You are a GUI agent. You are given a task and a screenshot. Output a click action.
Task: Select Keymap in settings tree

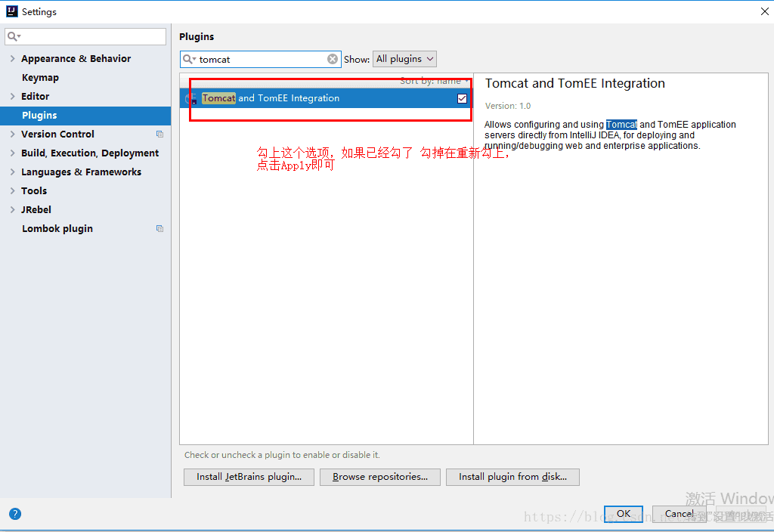click(x=41, y=78)
